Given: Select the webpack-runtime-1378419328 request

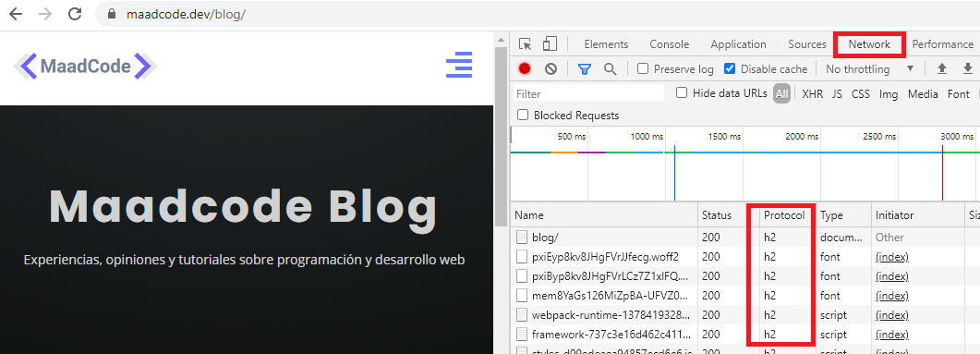Looking at the screenshot, I should click(x=745, y=314).
